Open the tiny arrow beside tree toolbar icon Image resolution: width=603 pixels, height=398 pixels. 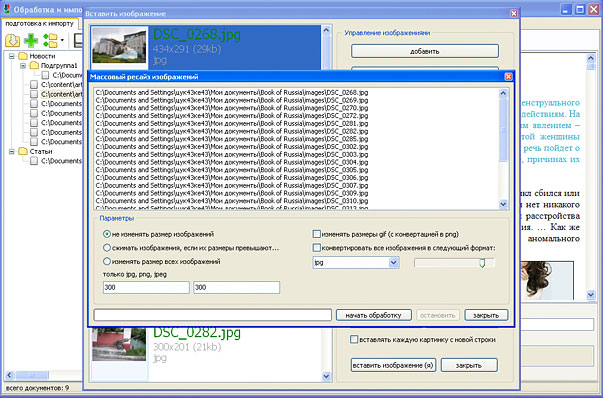coord(62,40)
